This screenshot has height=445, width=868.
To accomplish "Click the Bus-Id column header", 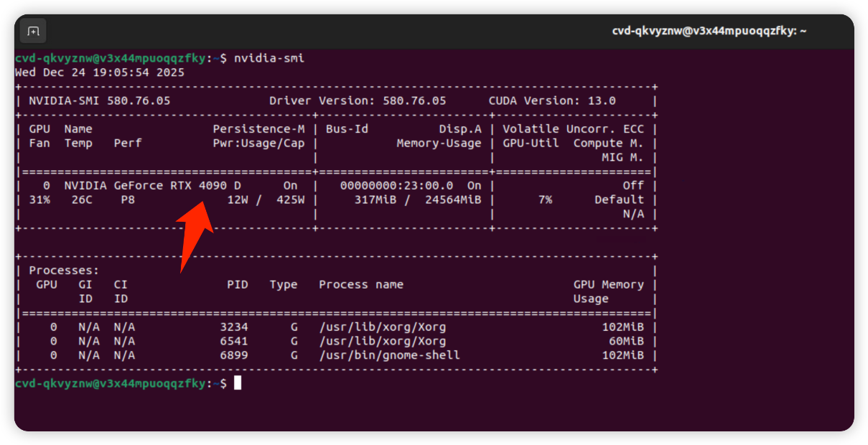I will click(x=347, y=129).
